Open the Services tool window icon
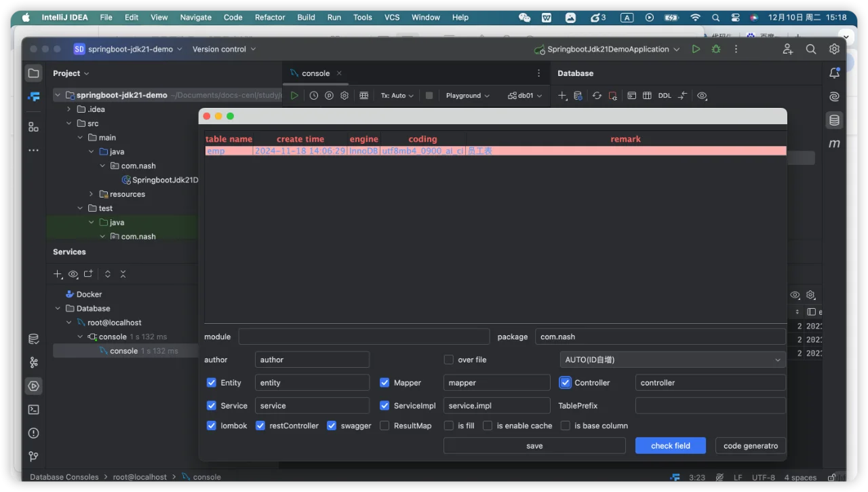This screenshot has width=868, height=492. tap(33, 386)
